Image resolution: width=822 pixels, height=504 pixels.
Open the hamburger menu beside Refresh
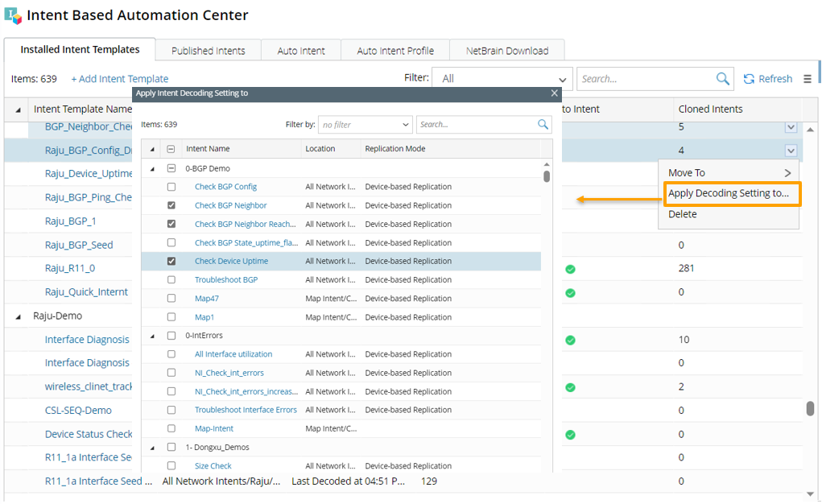coord(808,79)
